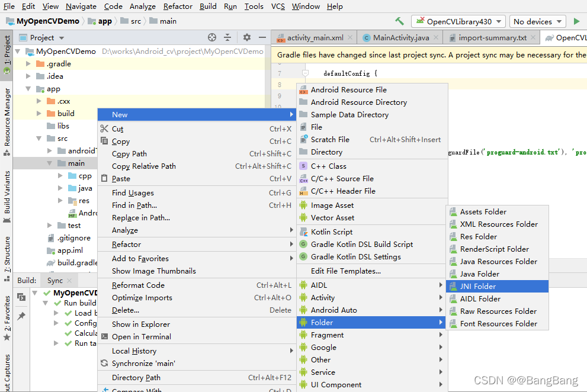Expand the build folder in tree
This screenshot has width=587, height=392.
pyautogui.click(x=39, y=113)
